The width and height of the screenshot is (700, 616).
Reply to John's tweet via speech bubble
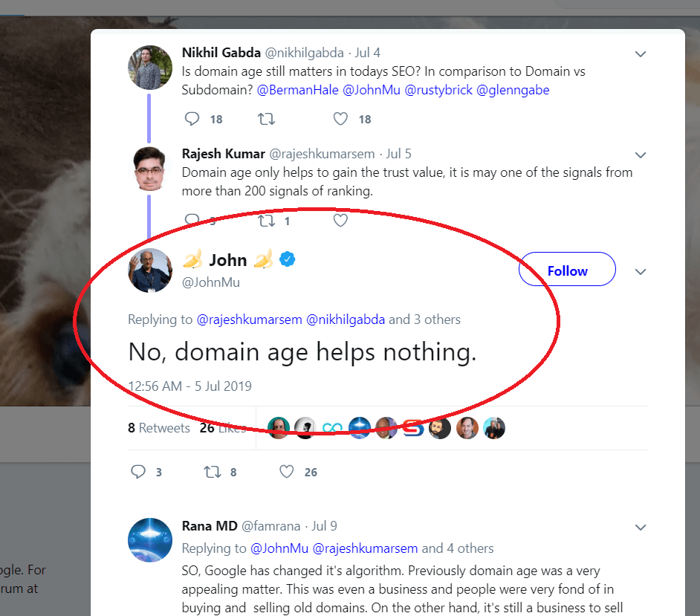138,472
